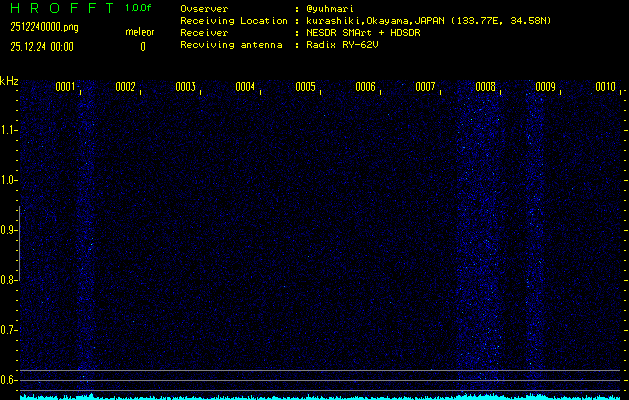This screenshot has height=400, width=629.
Task: Select the 0008 time marker
Action: pyautogui.click(x=486, y=87)
